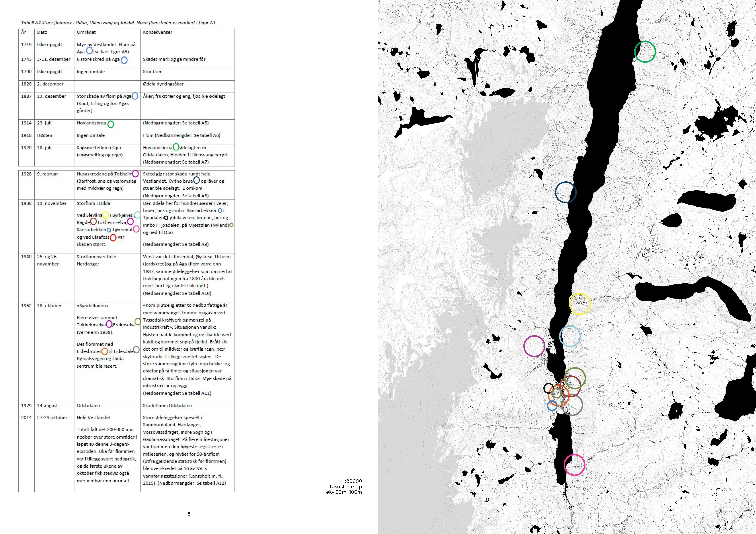Click the yellow circle next to Slevåna
Viewport: 756px width, 534px height.
tap(105, 215)
